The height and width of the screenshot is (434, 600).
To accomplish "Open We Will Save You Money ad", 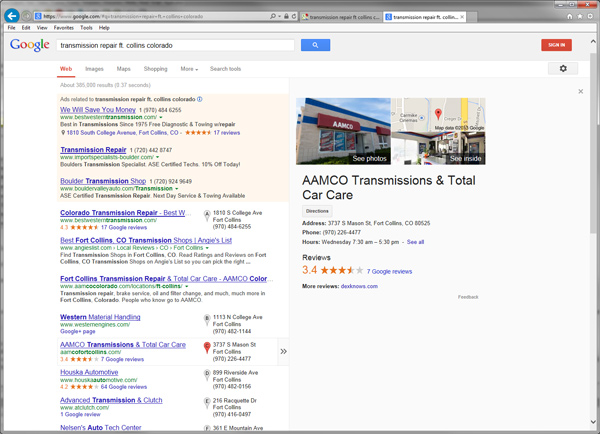I will 98,109.
